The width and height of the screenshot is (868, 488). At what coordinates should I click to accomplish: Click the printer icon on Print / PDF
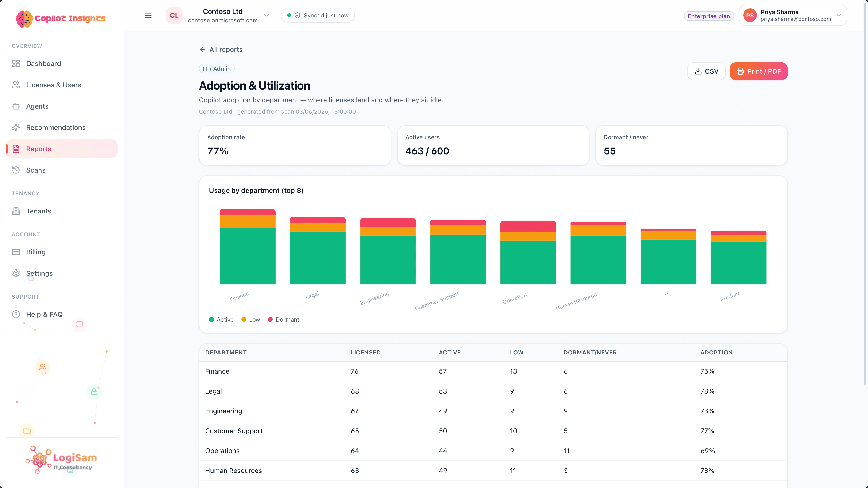(x=740, y=71)
